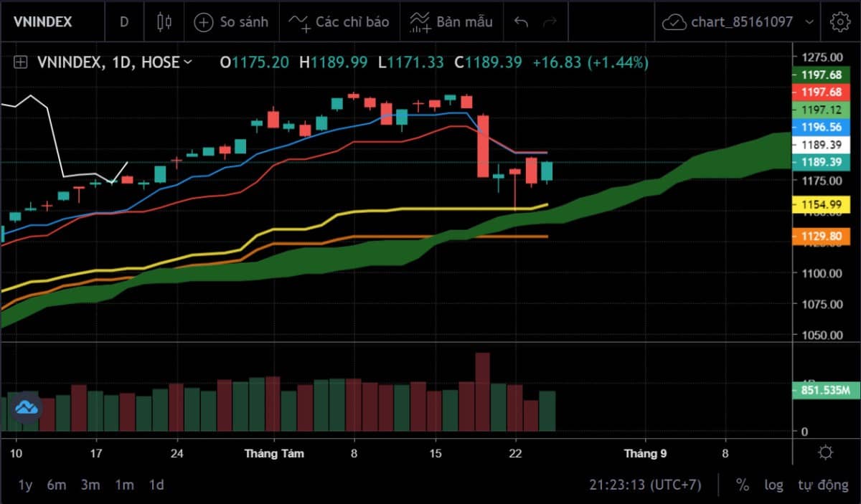
Task: Click the Các chỉ báo button label
Action: click(352, 22)
